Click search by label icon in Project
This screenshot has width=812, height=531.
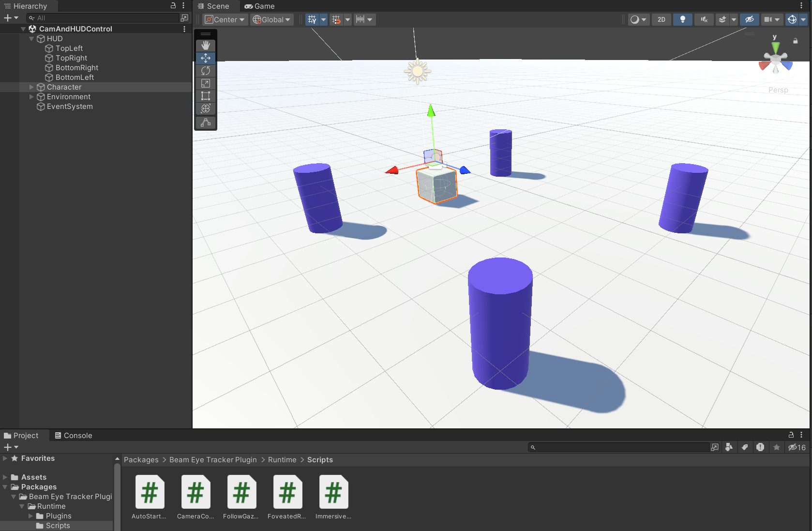[745, 447]
